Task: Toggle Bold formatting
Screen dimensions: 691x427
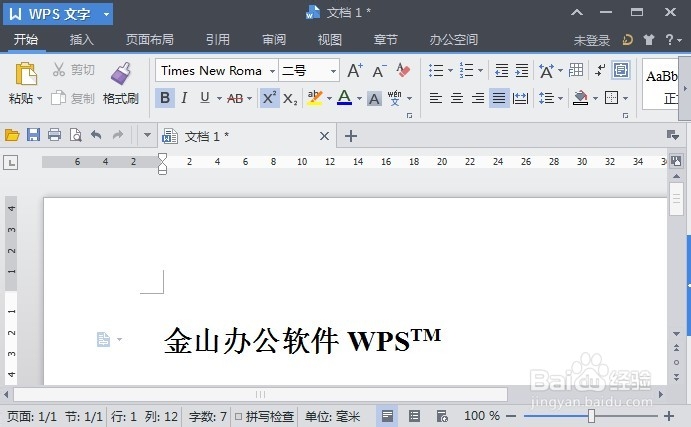Action: (x=165, y=98)
